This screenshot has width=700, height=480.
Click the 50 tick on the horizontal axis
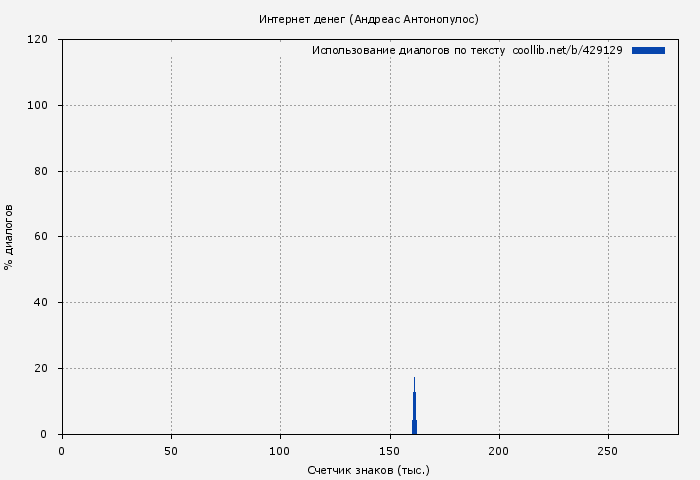pos(171,452)
